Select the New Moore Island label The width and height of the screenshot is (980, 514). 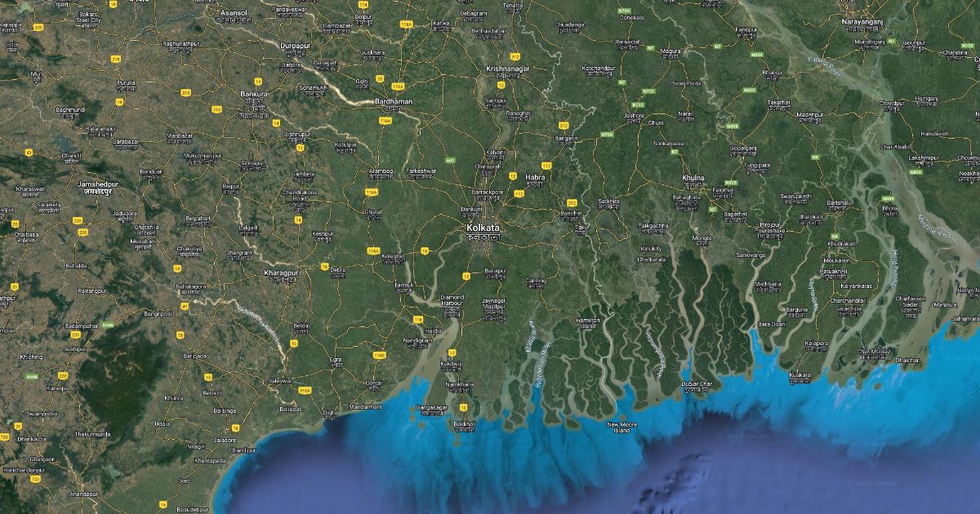[x=622, y=428]
